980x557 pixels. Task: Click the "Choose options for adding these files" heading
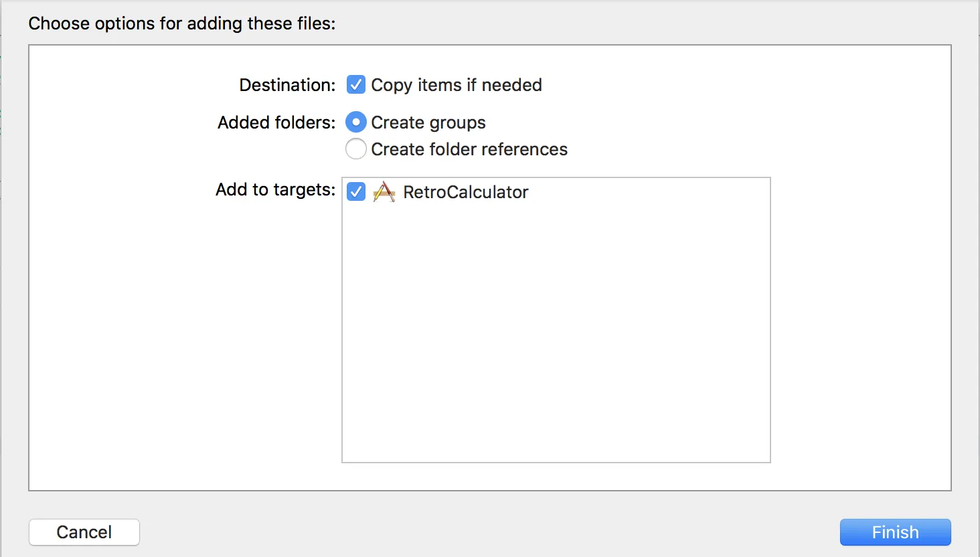point(182,23)
